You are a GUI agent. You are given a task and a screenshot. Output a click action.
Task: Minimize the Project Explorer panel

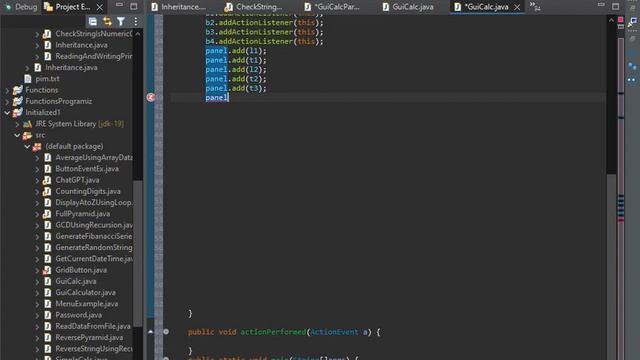(119, 5)
